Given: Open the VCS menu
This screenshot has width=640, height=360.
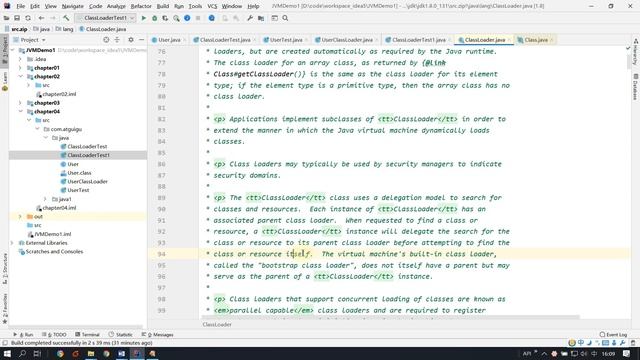Looking at the screenshot, I should [212, 6].
